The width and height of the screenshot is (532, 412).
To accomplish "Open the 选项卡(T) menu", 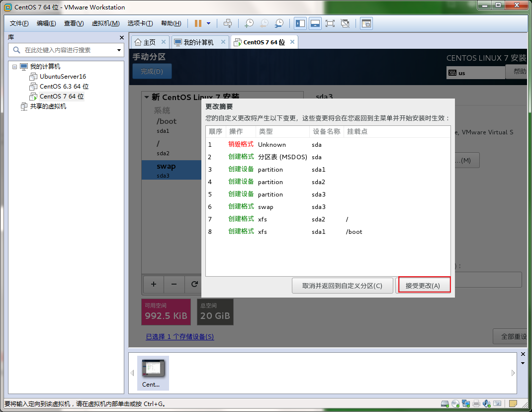I will (140, 23).
